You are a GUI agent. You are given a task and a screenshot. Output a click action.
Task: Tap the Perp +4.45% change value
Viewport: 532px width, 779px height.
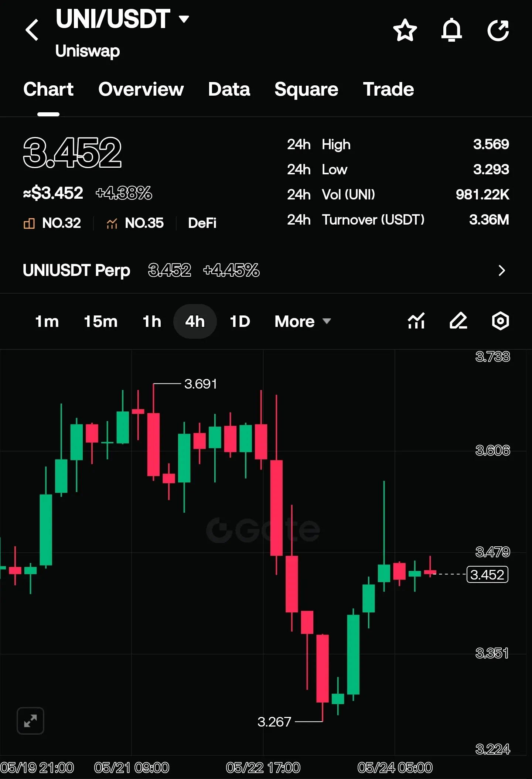231,270
